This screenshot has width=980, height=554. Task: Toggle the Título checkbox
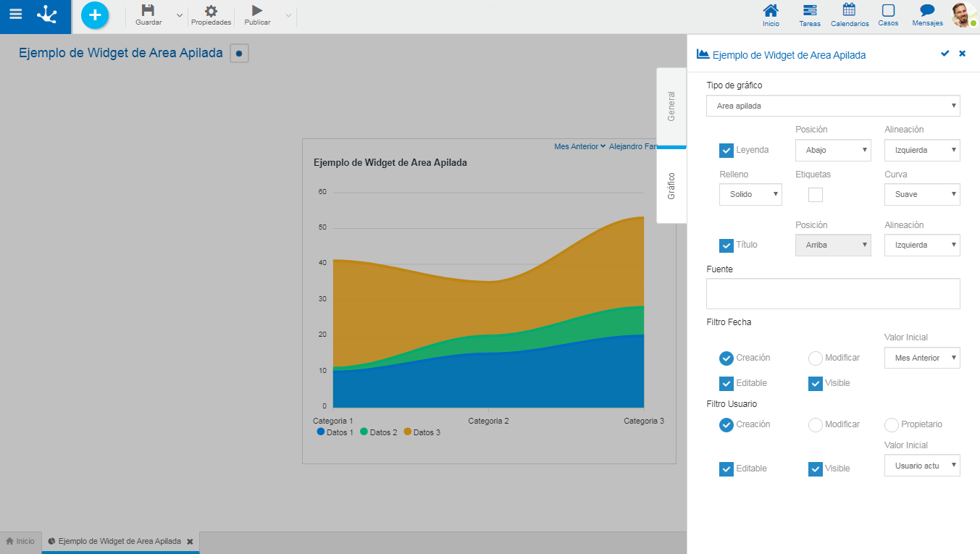[x=726, y=245]
